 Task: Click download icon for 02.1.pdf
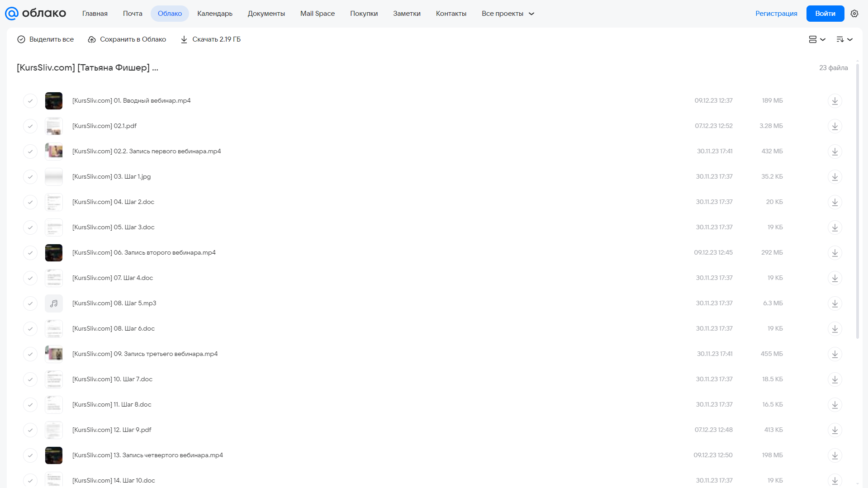(835, 126)
